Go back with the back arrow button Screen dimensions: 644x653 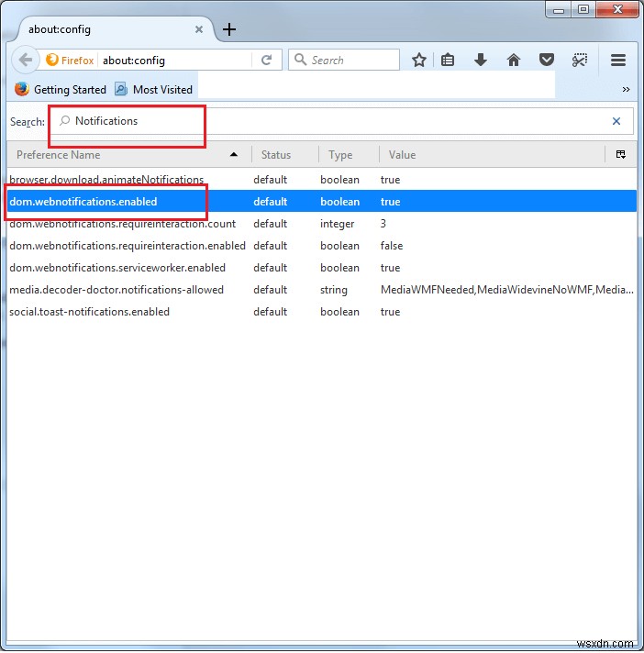click(x=26, y=60)
